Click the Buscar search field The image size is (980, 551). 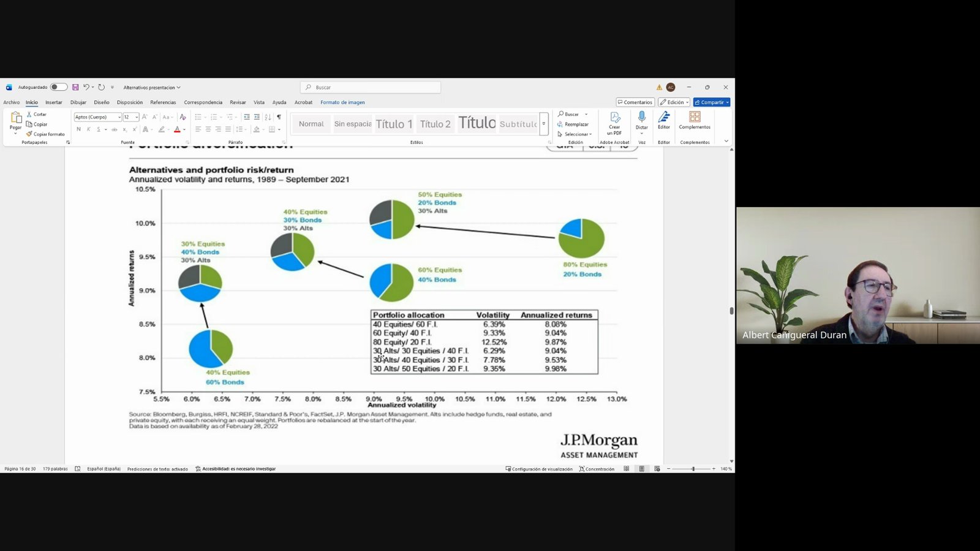(x=371, y=88)
